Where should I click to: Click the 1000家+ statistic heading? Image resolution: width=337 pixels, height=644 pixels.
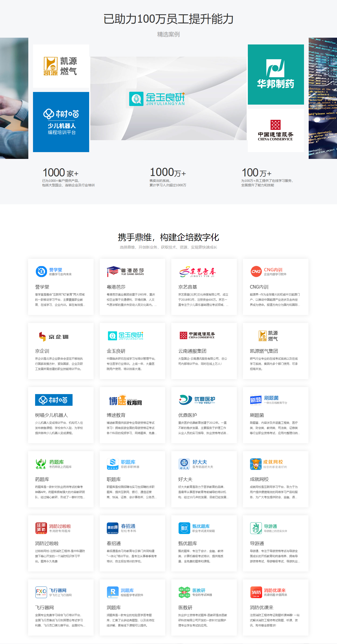point(61,173)
